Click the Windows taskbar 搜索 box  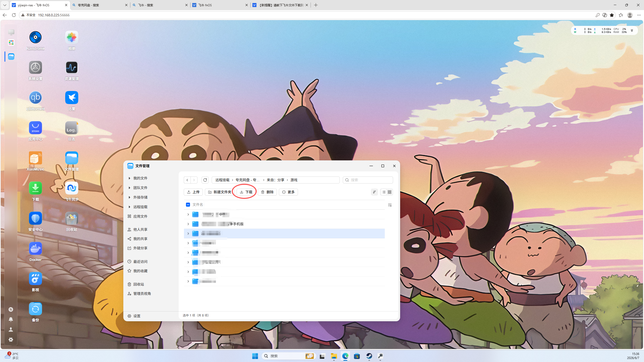[x=289, y=356]
